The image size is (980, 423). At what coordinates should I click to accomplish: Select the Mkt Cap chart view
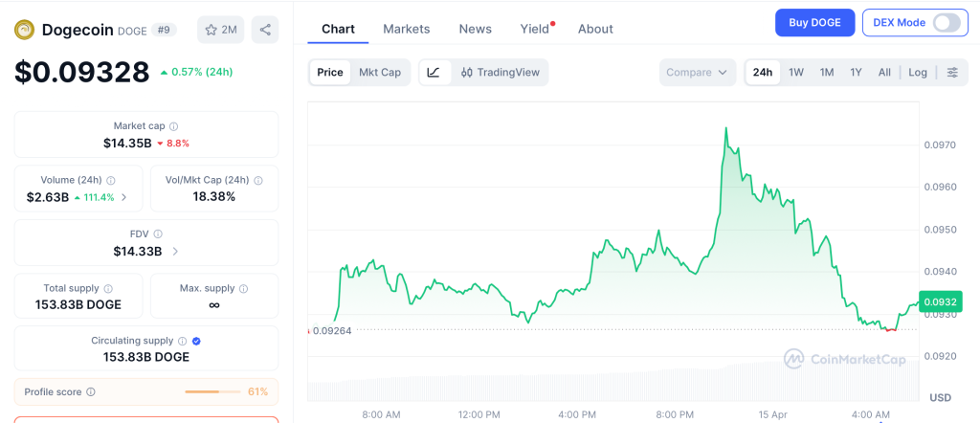[x=380, y=73]
